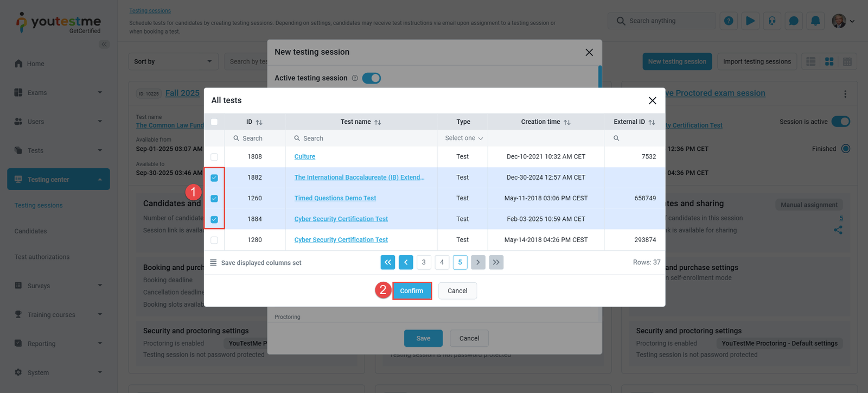Open the Timed Questions Demo Test link

pyautogui.click(x=335, y=198)
